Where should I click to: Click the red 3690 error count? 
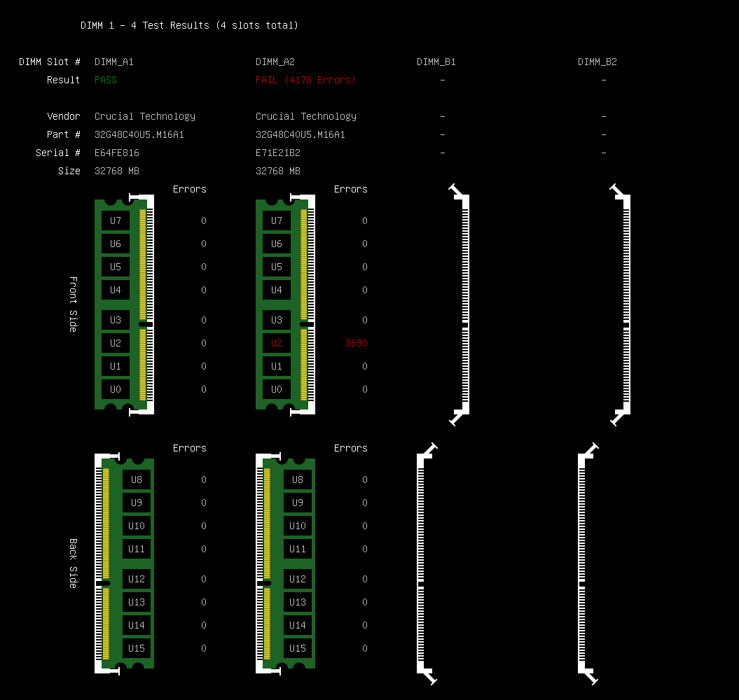[x=356, y=343]
